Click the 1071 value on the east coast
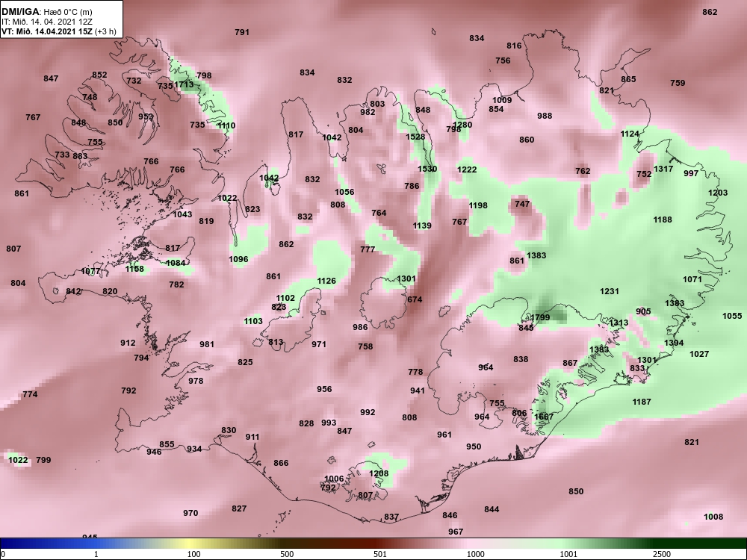 (692, 279)
